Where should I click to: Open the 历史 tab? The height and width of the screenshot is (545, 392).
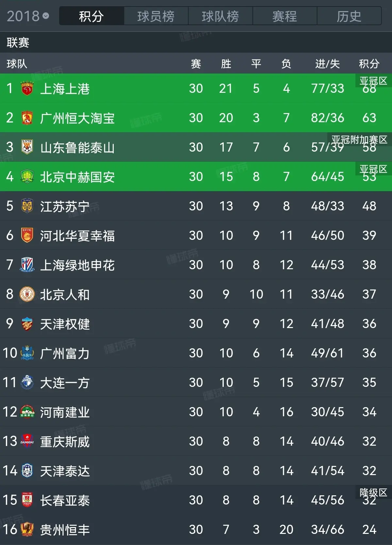point(349,16)
